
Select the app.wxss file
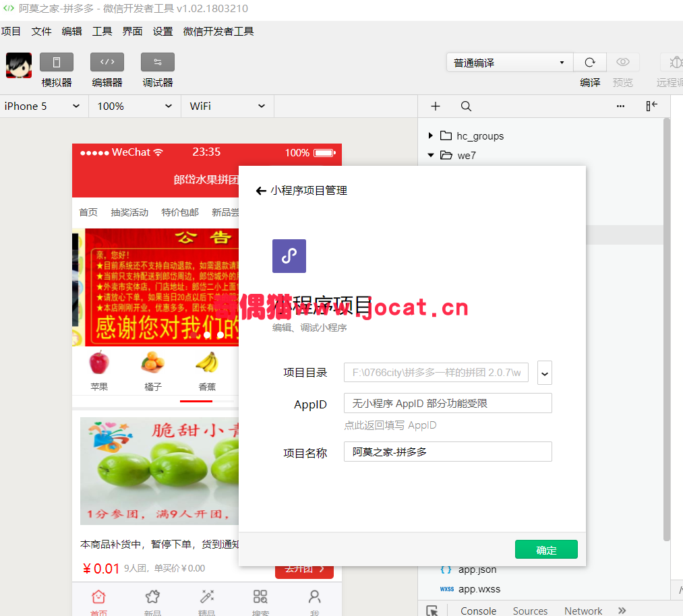pos(479,589)
